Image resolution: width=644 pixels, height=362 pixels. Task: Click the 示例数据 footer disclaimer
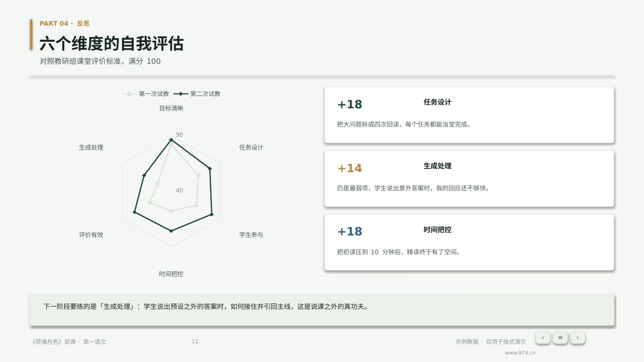(491, 342)
